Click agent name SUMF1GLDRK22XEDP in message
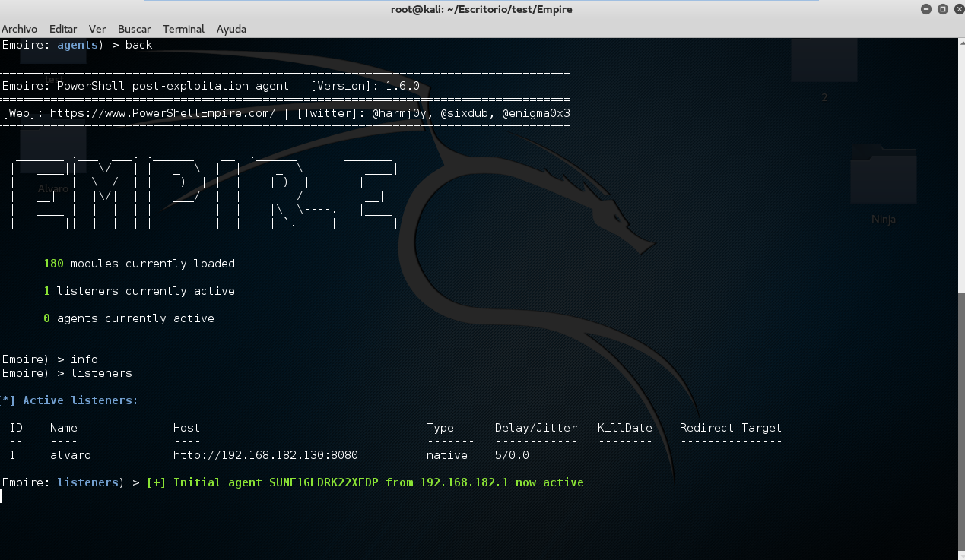The image size is (965, 560). pos(324,482)
